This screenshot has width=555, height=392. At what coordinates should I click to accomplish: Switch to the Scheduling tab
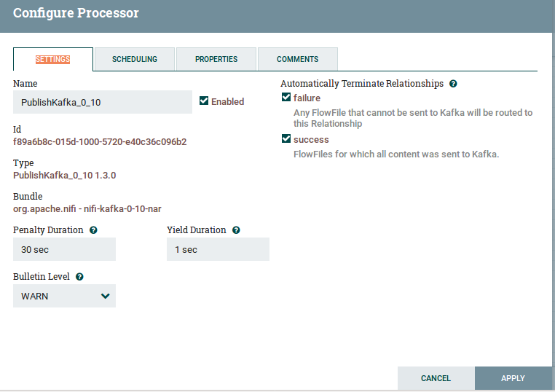point(135,59)
